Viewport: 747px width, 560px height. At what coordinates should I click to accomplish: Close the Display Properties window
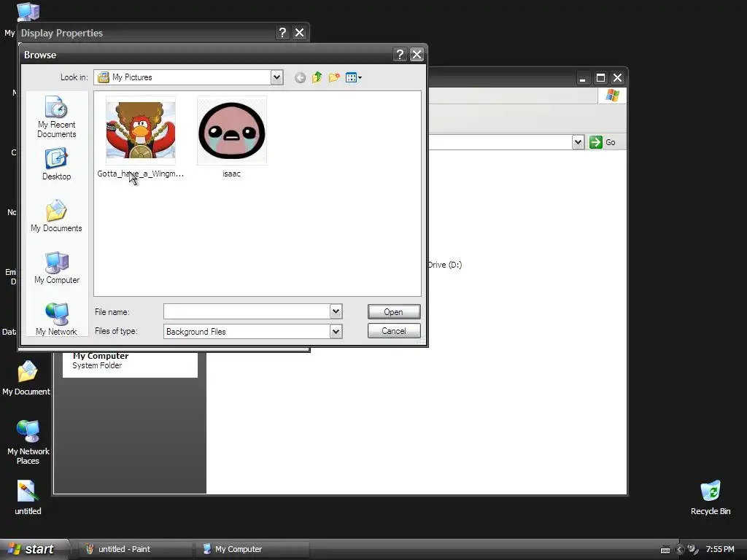[300, 33]
